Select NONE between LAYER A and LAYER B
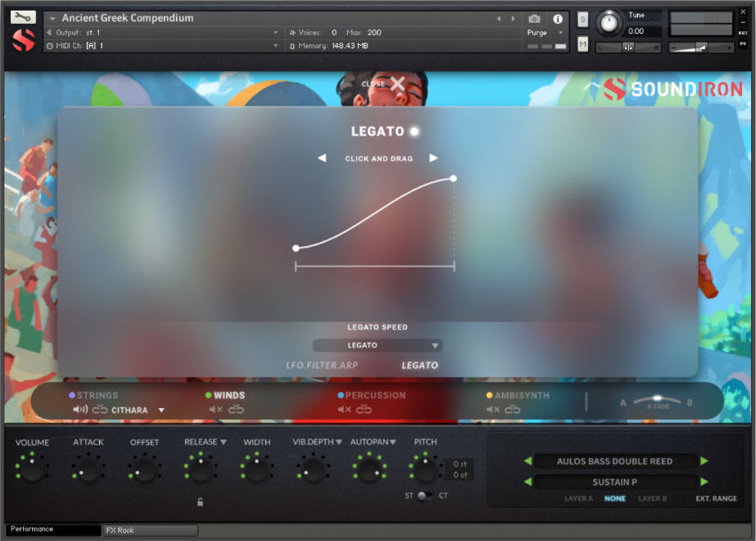The image size is (756, 541). [615, 498]
